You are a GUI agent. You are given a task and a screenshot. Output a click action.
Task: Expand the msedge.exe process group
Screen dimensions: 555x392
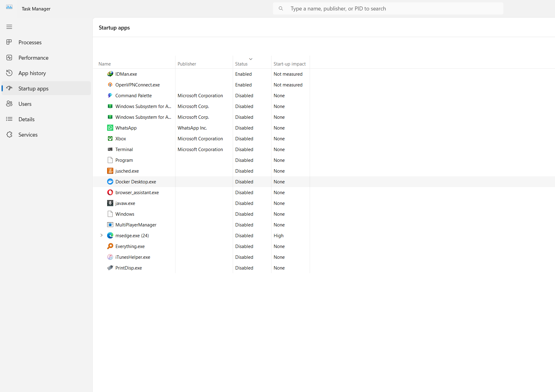click(x=102, y=235)
